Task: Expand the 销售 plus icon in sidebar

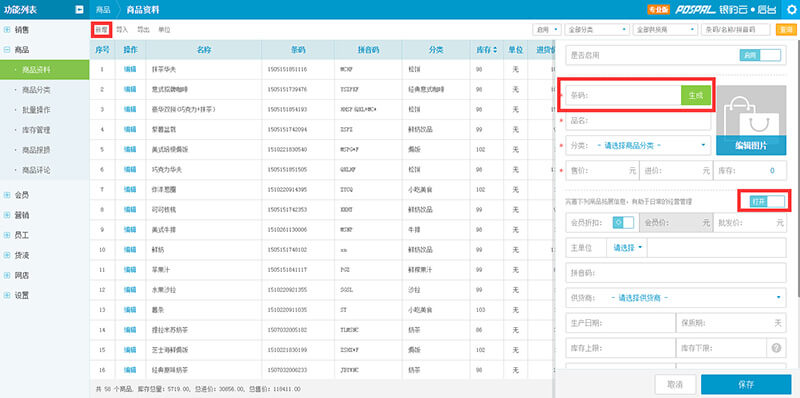Action: [7, 30]
